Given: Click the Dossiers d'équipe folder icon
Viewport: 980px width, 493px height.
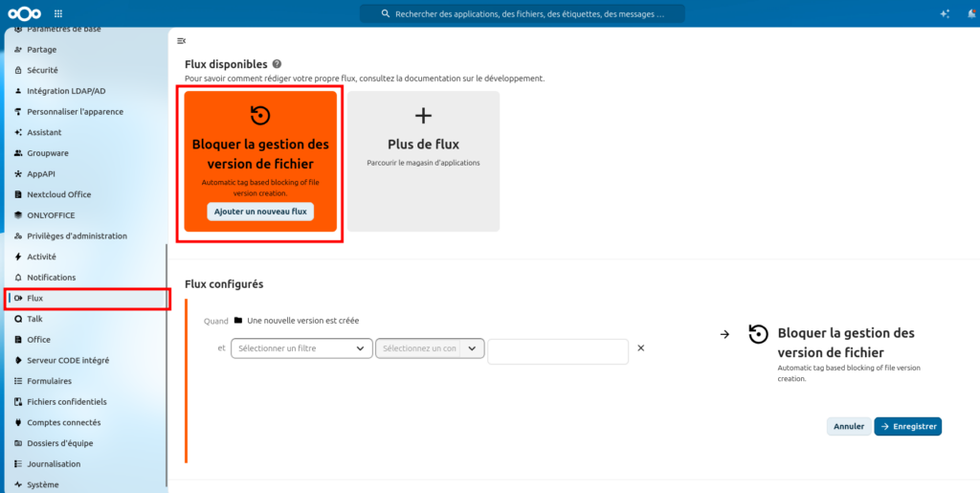Looking at the screenshot, I should pos(18,443).
